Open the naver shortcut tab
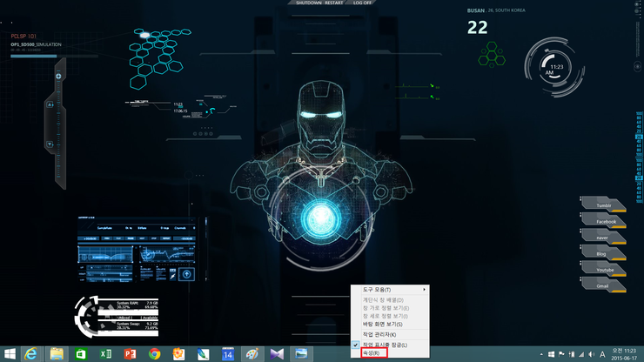The width and height of the screenshot is (644, 362). (x=603, y=237)
